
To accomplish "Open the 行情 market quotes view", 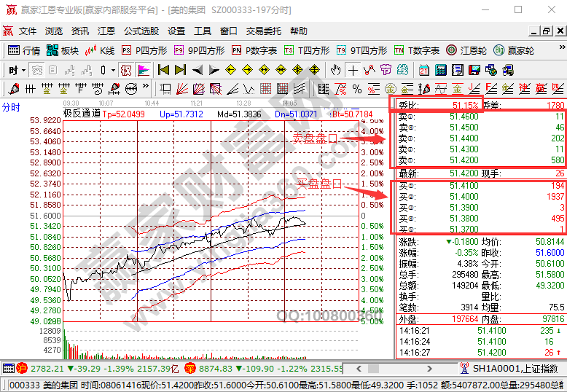I will point(23,50).
